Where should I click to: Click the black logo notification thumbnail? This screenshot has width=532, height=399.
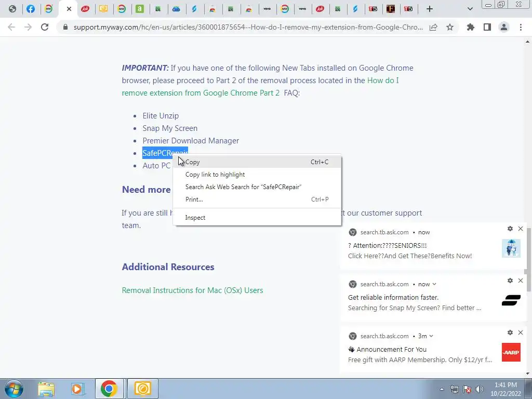tap(511, 300)
